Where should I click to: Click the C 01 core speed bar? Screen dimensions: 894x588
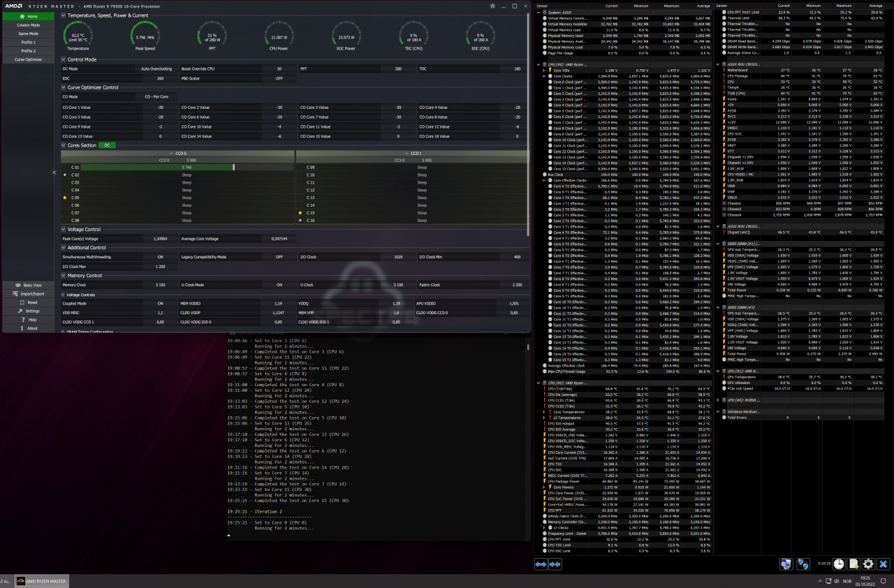tap(159, 168)
